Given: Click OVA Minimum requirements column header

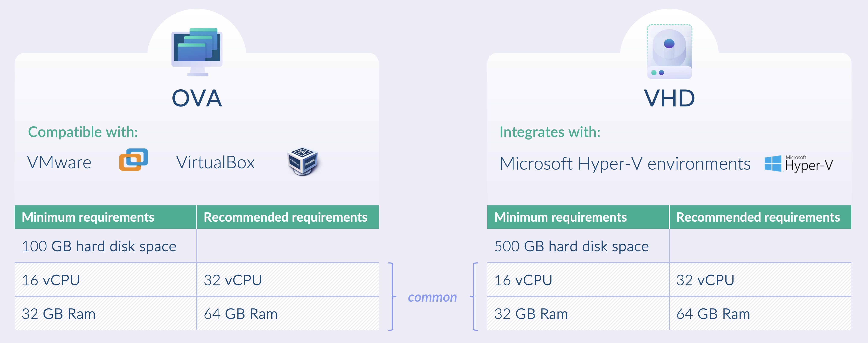Looking at the screenshot, I should 88,217.
